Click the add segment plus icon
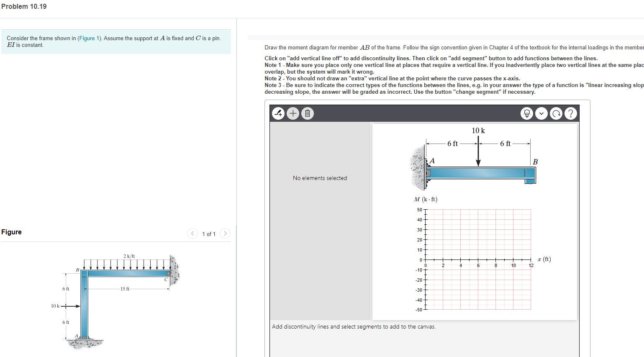 (x=292, y=113)
